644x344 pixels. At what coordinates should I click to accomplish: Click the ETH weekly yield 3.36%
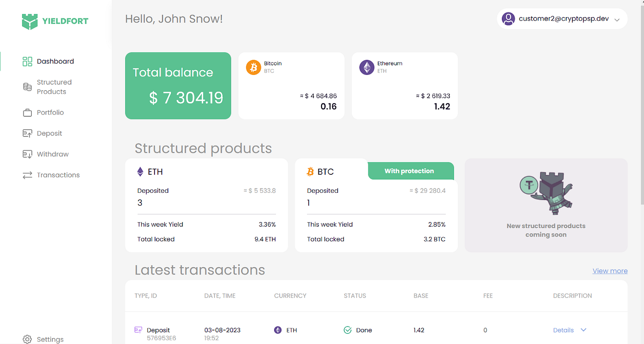267,224
